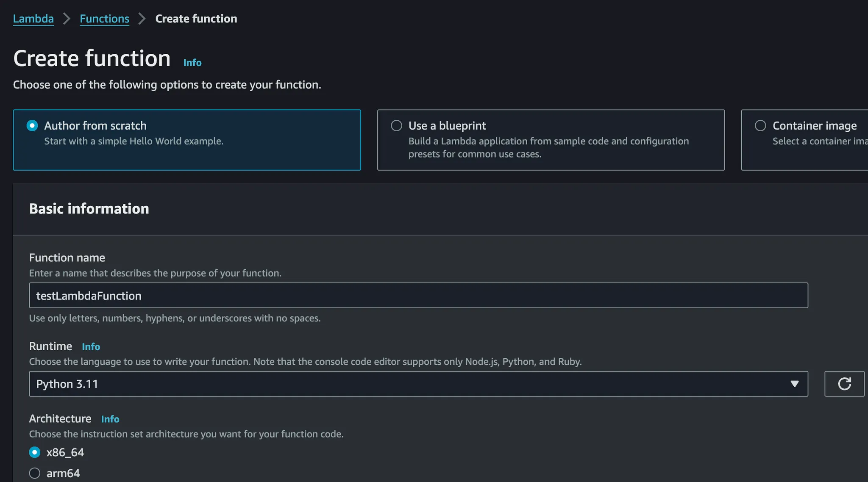Click the refresh runtime list icon
This screenshot has width=868, height=482.
(844, 384)
